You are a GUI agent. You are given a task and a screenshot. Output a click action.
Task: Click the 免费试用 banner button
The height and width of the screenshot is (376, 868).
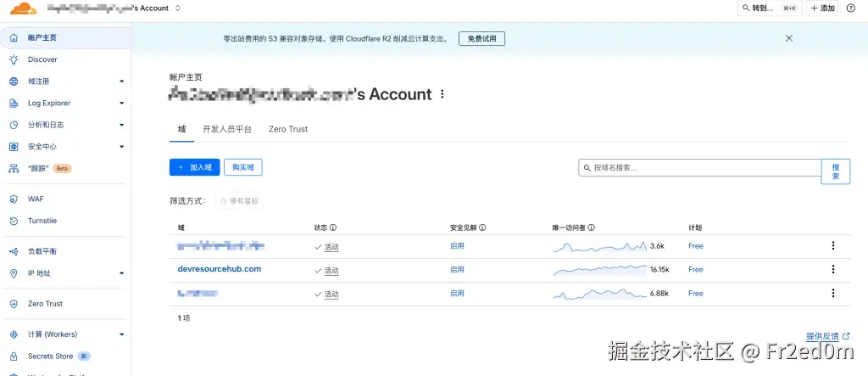pos(481,39)
